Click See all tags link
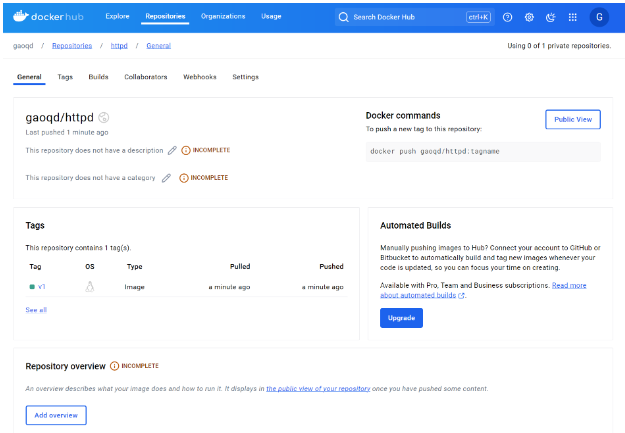Screen dimensions: 625x433 coord(36,310)
